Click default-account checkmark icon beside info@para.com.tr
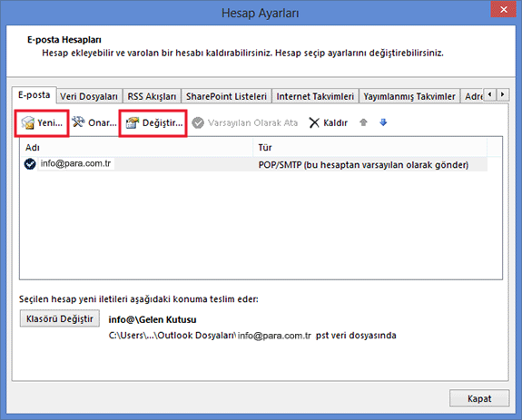 (x=30, y=164)
